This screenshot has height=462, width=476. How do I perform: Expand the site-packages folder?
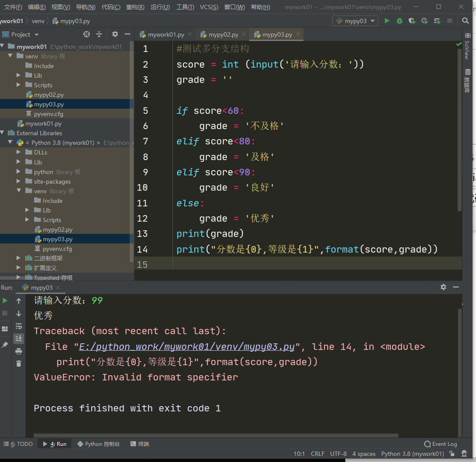(x=18, y=181)
